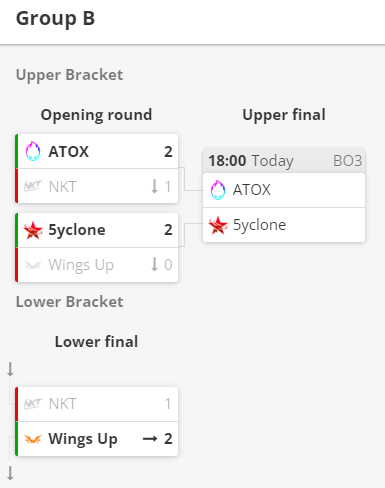The width and height of the screenshot is (385, 488).
Task: Click ATOX logo in upper final match
Action: point(218,190)
